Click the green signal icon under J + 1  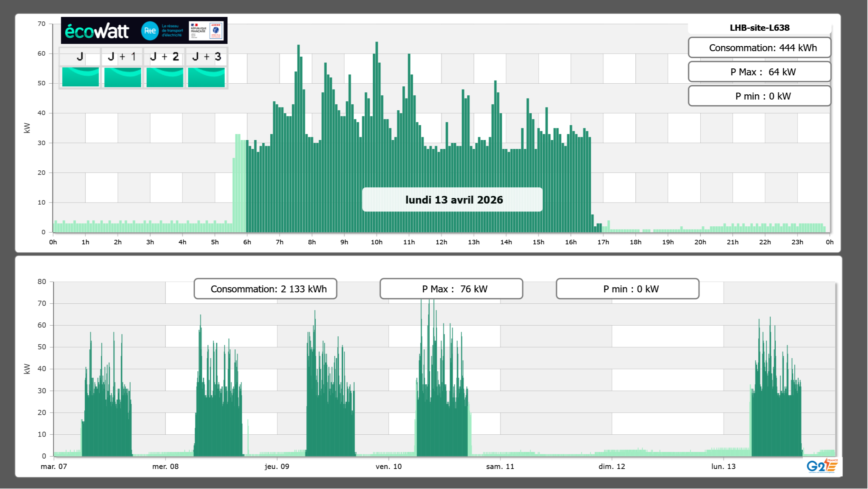tap(122, 77)
